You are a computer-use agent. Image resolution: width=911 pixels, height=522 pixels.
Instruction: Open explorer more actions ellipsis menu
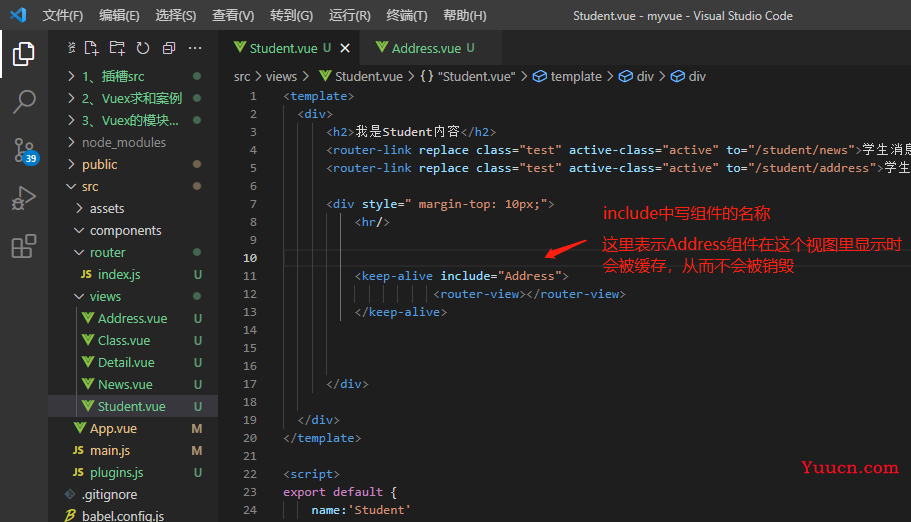pos(195,48)
